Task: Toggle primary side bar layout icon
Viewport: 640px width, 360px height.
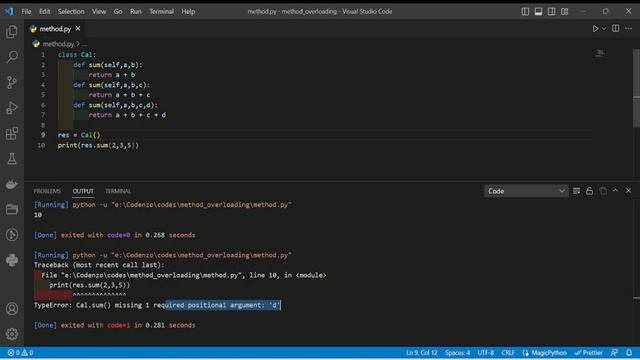Action: point(525,11)
